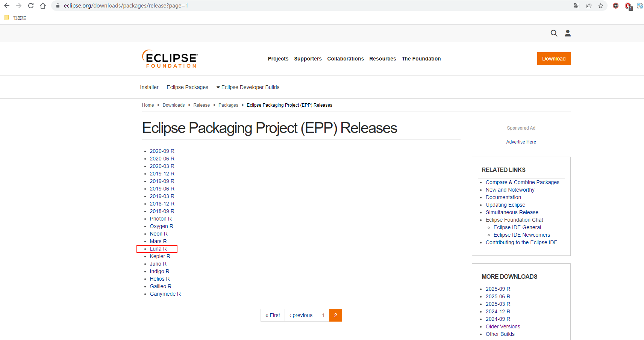Image resolution: width=644 pixels, height=340 pixels.
Task: Select the Eclipse Packages tab
Action: click(188, 87)
